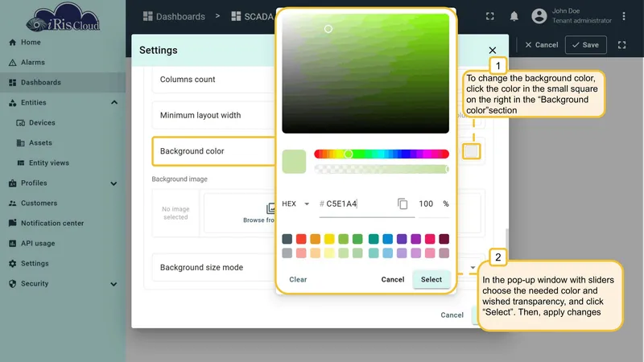Screen dimensions: 644x362
Task: Open the three-dot user menu
Action: [623, 16]
